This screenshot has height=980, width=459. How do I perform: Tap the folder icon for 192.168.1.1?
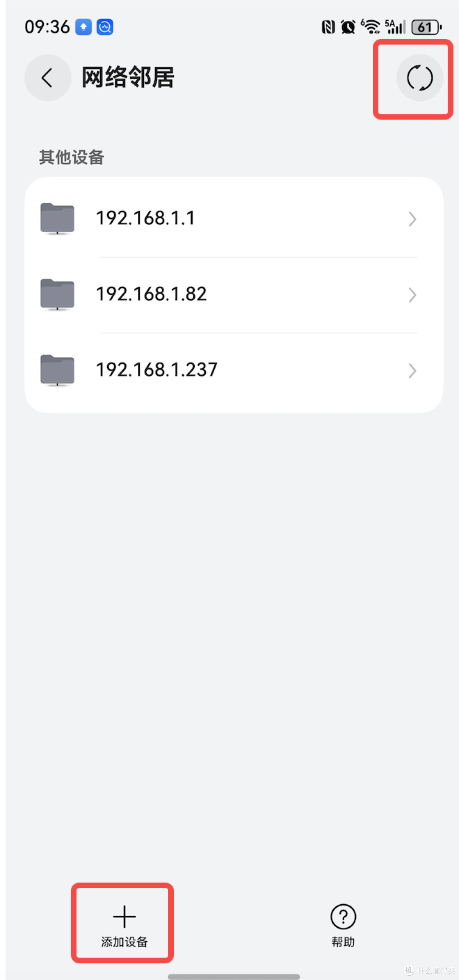click(57, 219)
